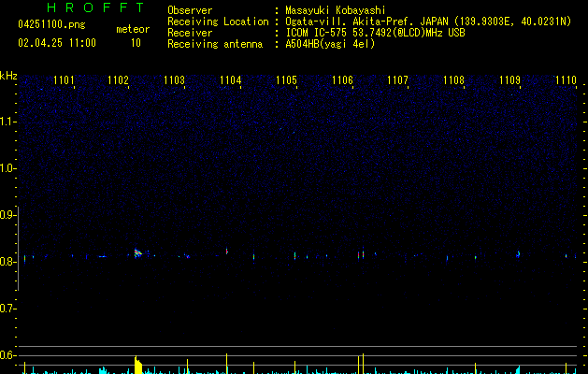
Task: Click the 0.7 frequency axis label
Action: click(x=7, y=309)
